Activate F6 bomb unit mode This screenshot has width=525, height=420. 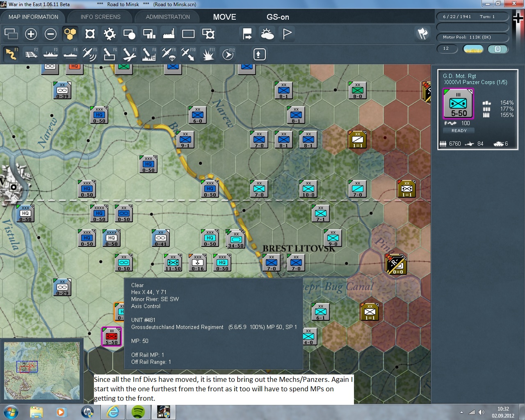109,54
